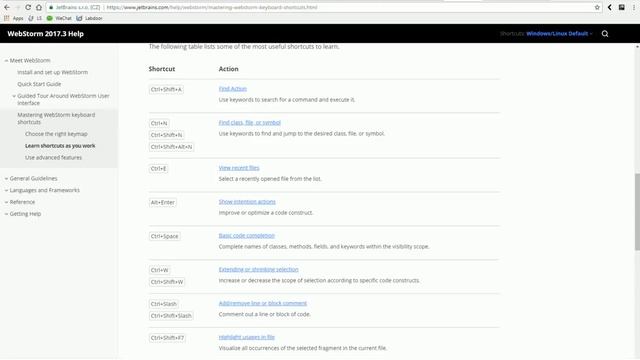Open Choose the right keymap page

click(x=56, y=134)
